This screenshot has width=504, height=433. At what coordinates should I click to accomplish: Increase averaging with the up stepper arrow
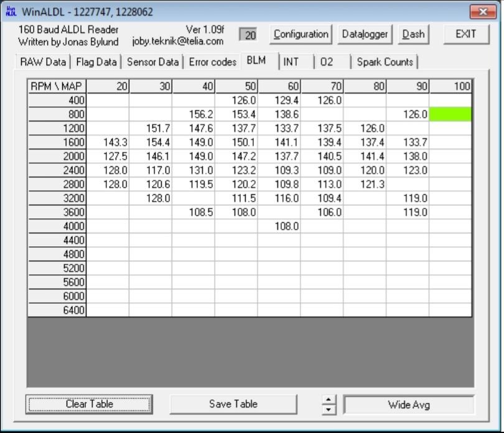[x=329, y=399]
